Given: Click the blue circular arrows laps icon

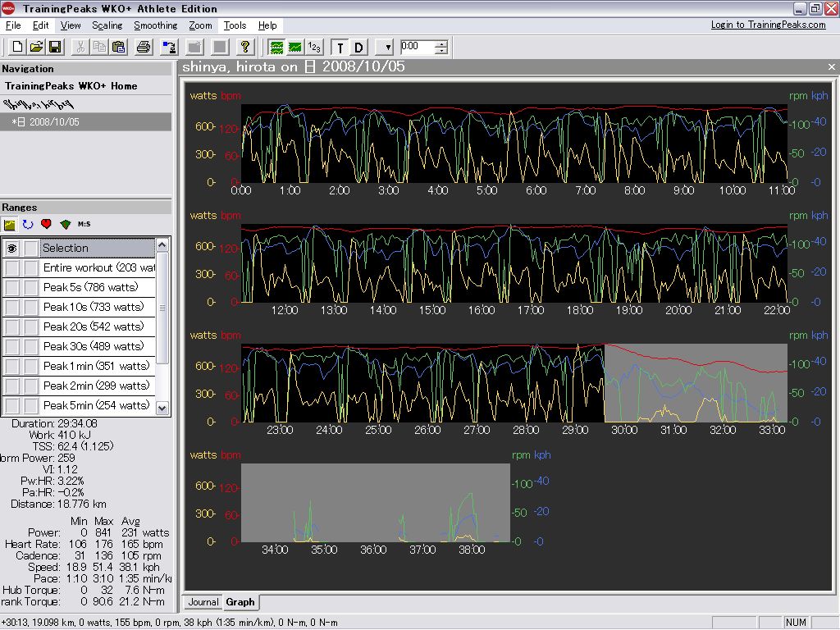Looking at the screenshot, I should point(28,225).
